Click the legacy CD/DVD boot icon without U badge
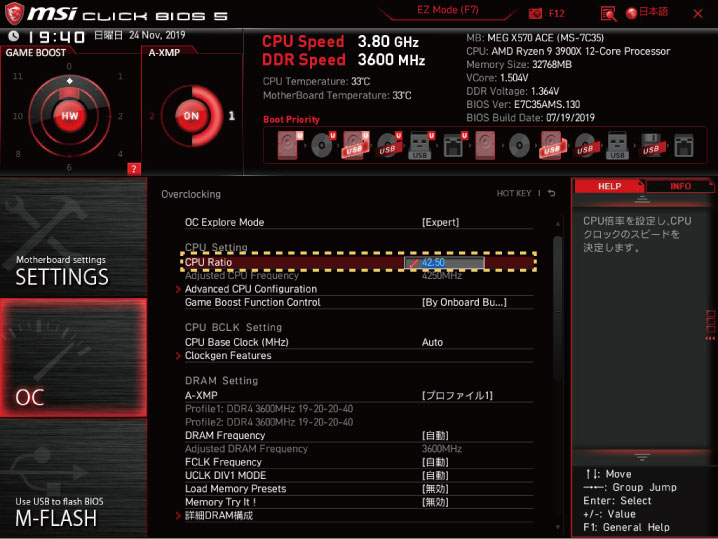This screenshot has height=539, width=718. coord(519,146)
